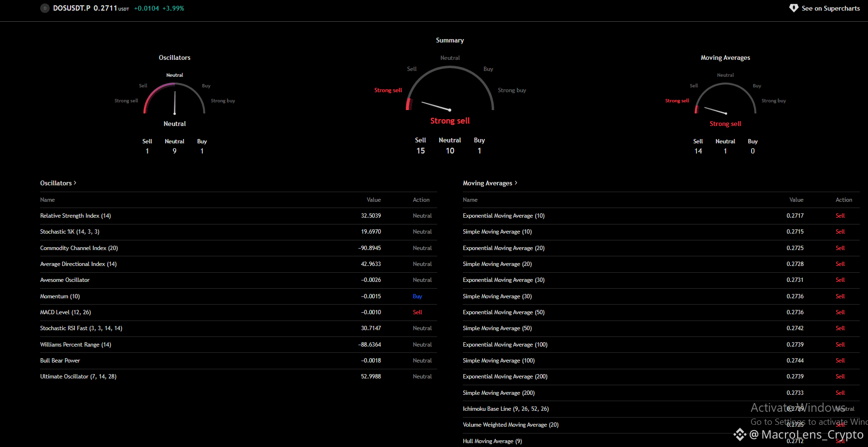Select Hull Moving Average (9) row

pyautogui.click(x=661, y=441)
